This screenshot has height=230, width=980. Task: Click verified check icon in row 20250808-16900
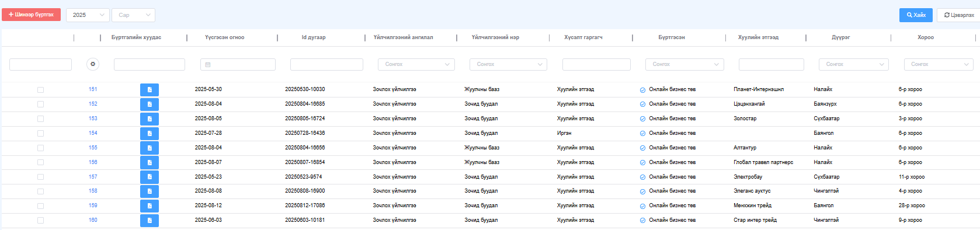[642, 191]
